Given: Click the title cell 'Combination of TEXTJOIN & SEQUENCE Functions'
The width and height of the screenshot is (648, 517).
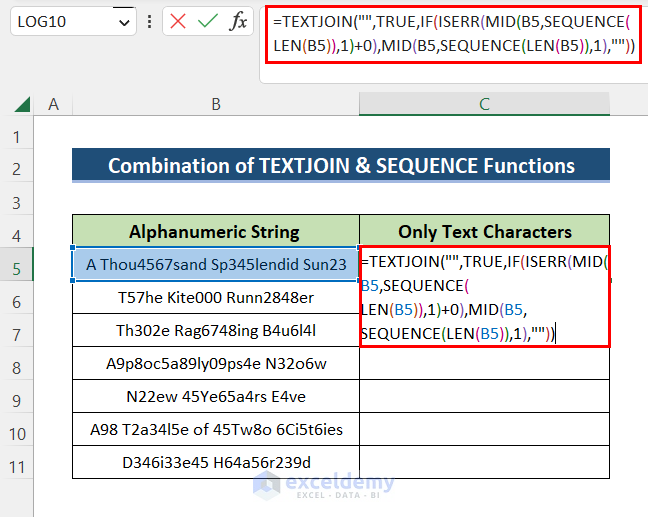Looking at the screenshot, I should pyautogui.click(x=341, y=166).
